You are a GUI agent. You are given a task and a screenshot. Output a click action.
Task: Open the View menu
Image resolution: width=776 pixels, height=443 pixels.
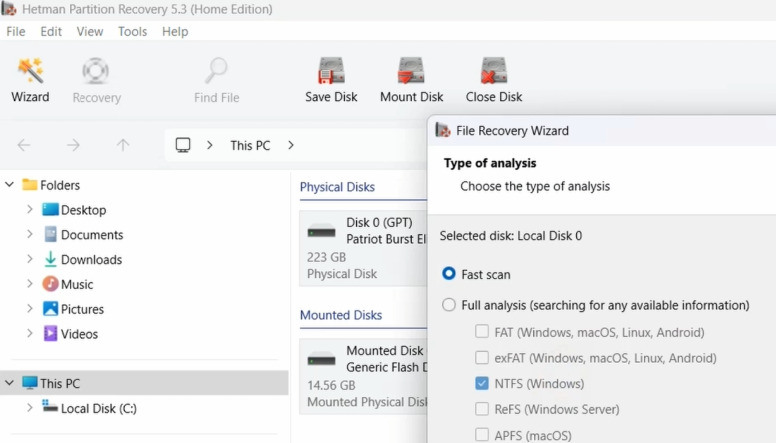(90, 31)
